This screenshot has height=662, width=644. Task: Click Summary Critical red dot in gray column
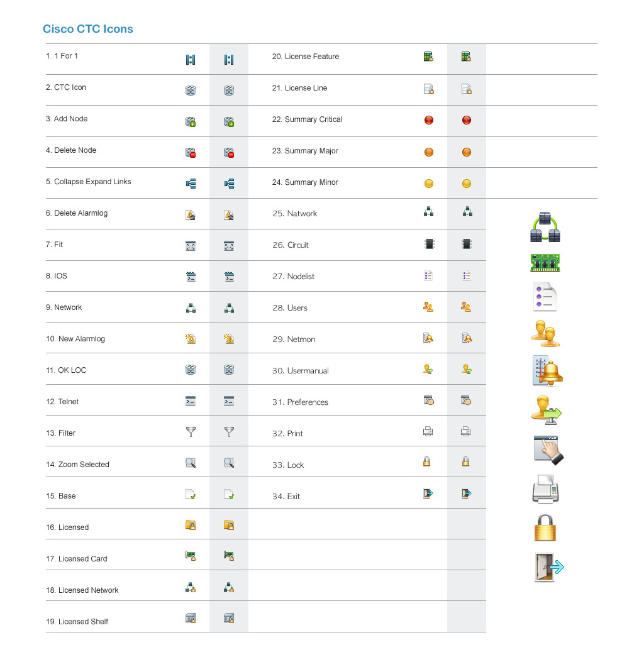467,120
